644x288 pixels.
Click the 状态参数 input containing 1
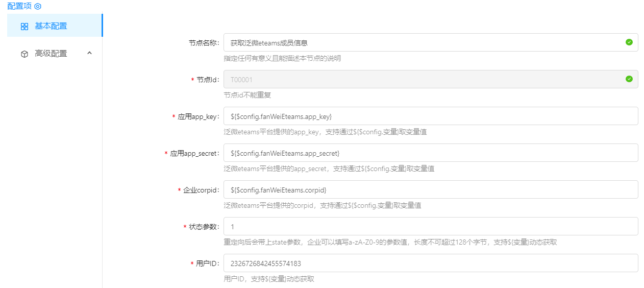[x=430, y=227]
